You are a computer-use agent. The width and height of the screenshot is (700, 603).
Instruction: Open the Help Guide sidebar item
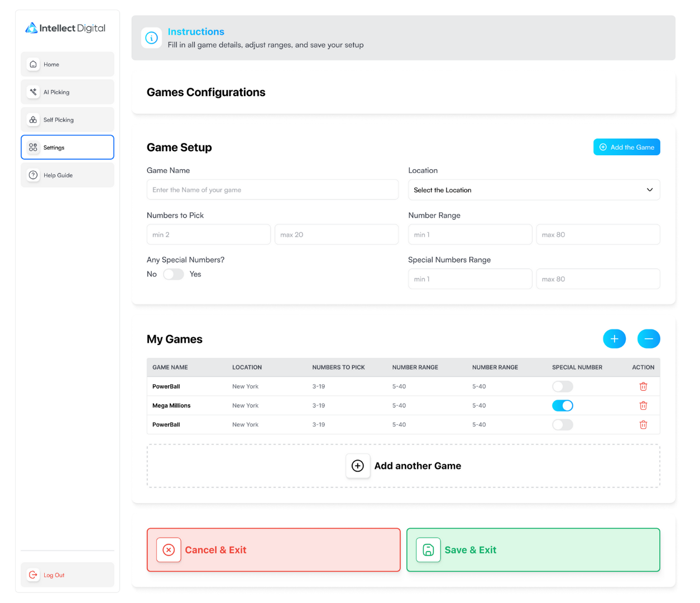pyautogui.click(x=68, y=175)
